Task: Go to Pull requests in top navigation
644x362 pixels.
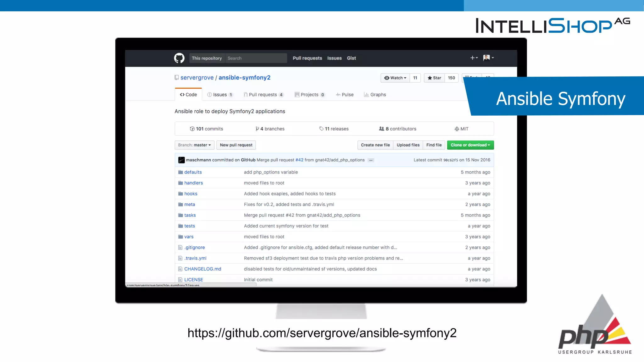Action: (x=307, y=58)
